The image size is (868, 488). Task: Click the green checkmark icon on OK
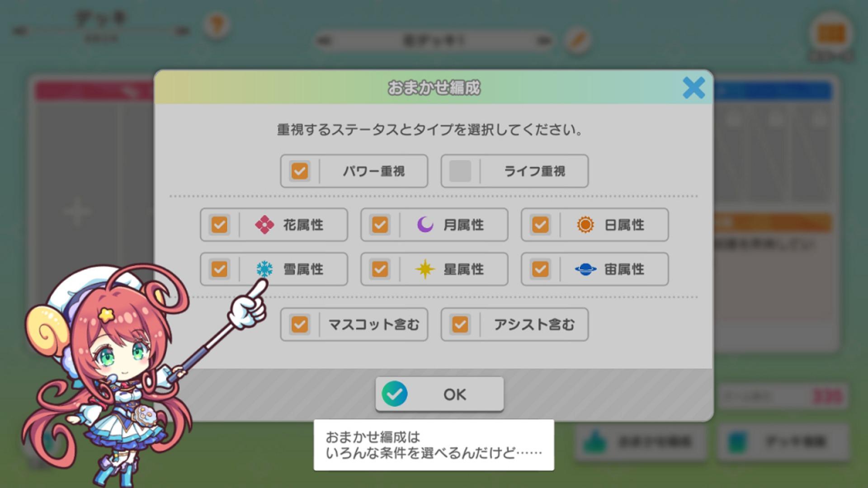[x=394, y=394]
